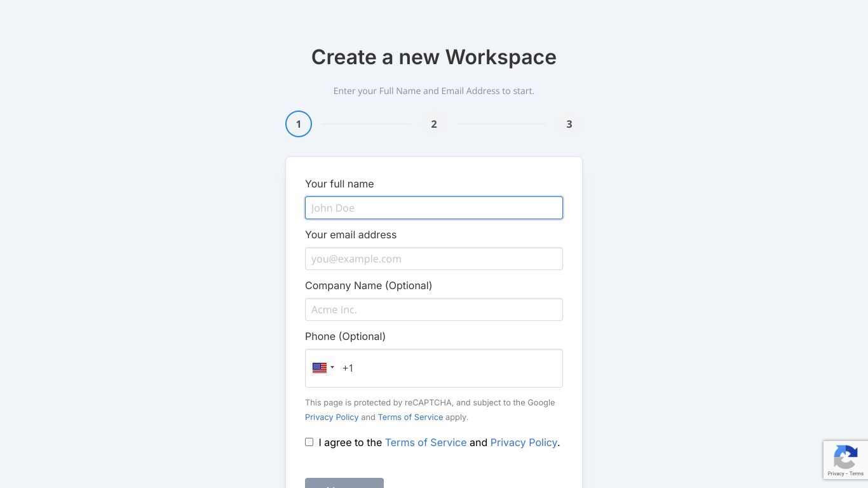Click the 'I agree to the' label text
Viewport: 868px width, 488px height.
click(x=350, y=442)
